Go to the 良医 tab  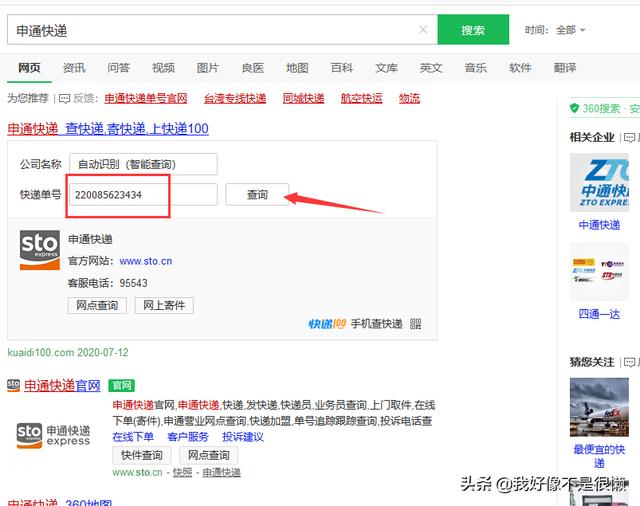point(253,68)
